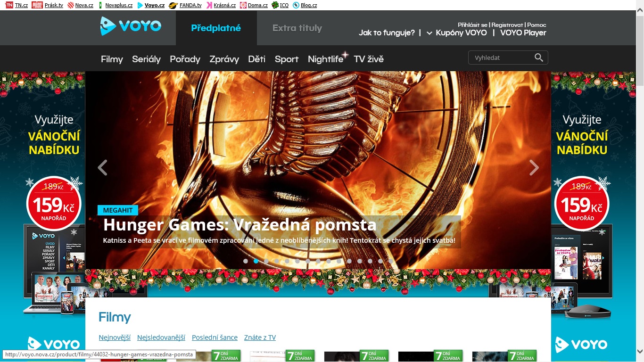Select the first carousel pagination dot
The width and height of the screenshot is (644, 362).
(246, 261)
